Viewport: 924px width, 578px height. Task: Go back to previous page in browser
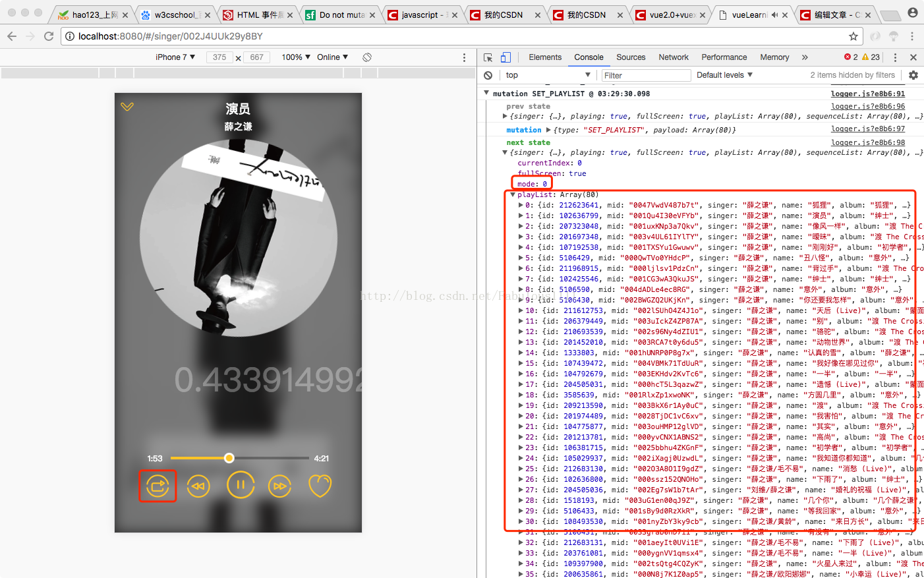click(x=12, y=36)
